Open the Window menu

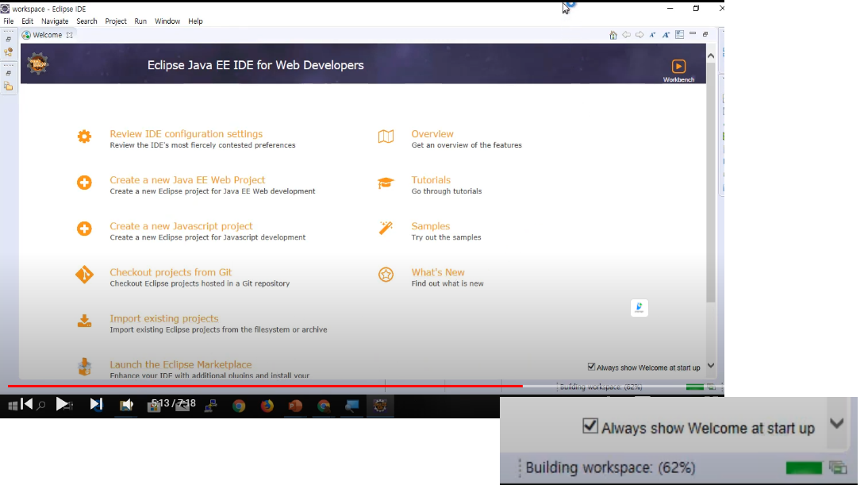(x=169, y=21)
